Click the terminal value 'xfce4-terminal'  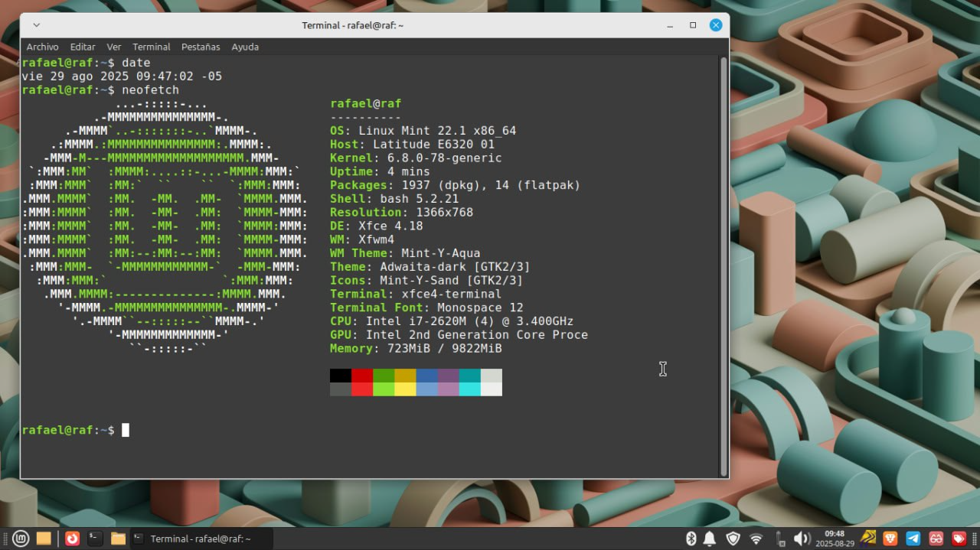click(x=451, y=294)
